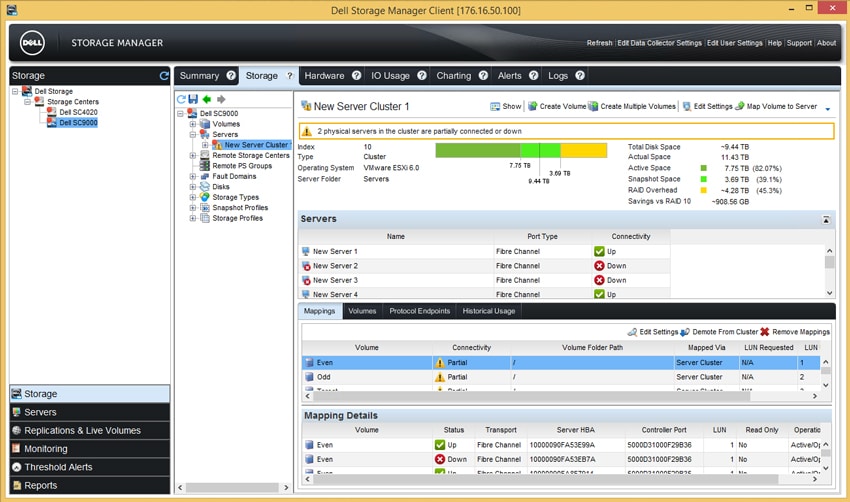Open Edit Data Collector Settings link

click(659, 43)
